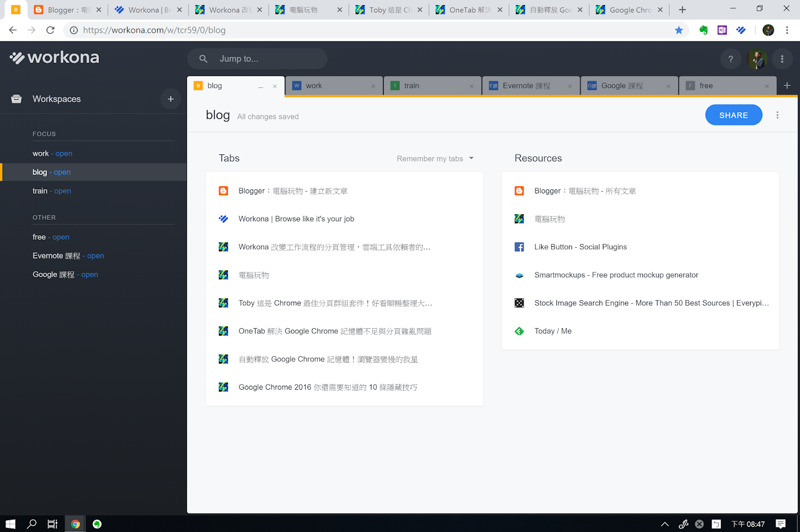The width and height of the screenshot is (800, 532).
Task: Open the help question mark button
Action: point(730,59)
